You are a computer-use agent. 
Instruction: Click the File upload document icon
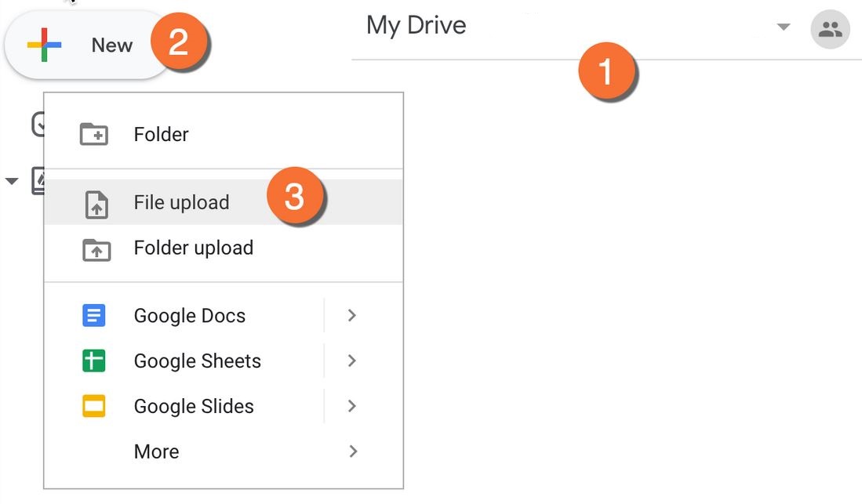coord(96,204)
